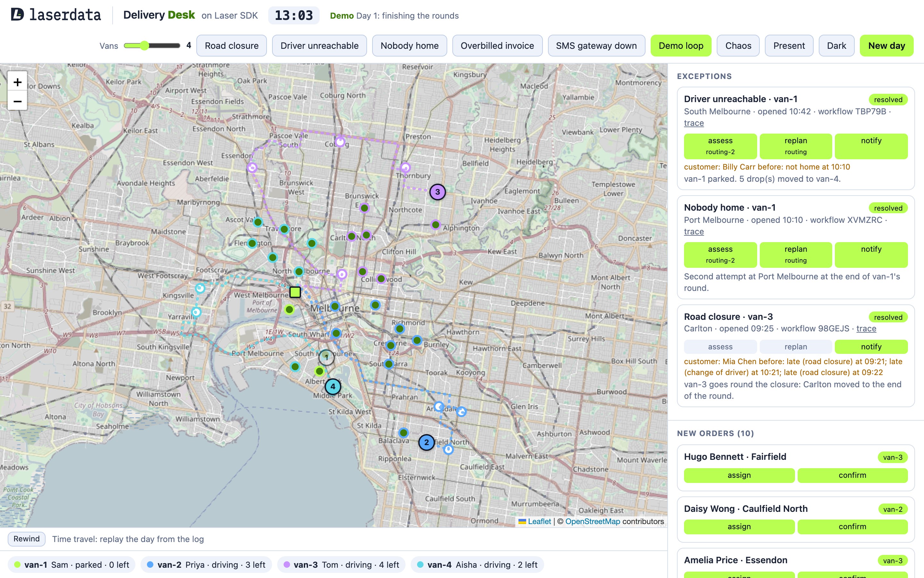Click notify step in Road closure card
Screen dimensions: 924x578
coord(871,347)
